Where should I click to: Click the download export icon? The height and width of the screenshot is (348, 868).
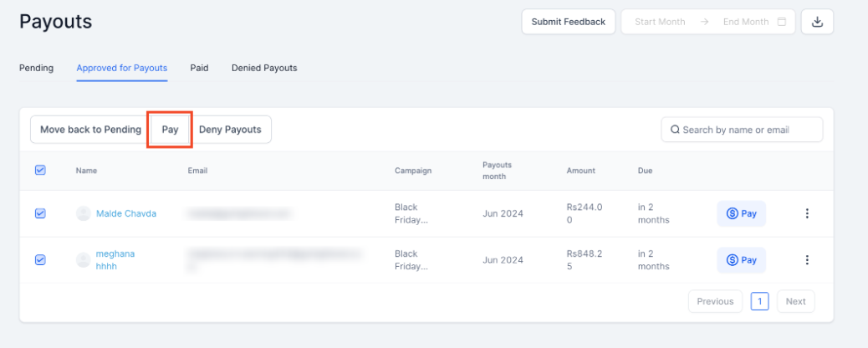coord(817,22)
